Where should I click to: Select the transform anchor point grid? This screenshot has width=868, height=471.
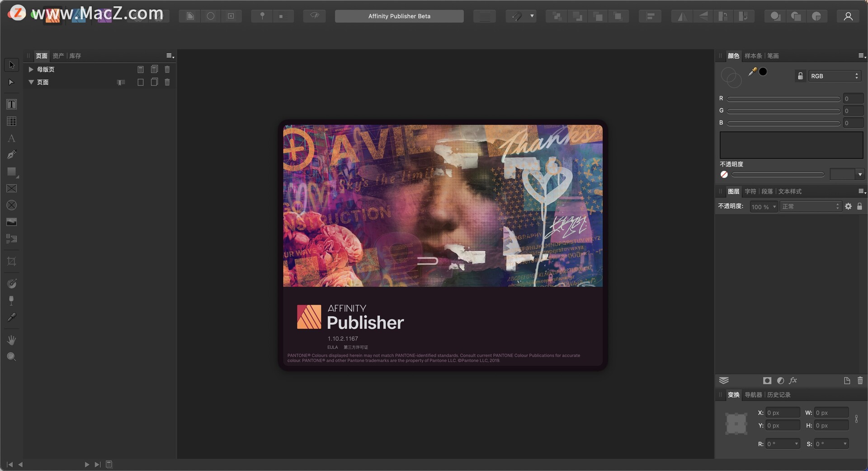[x=736, y=424]
